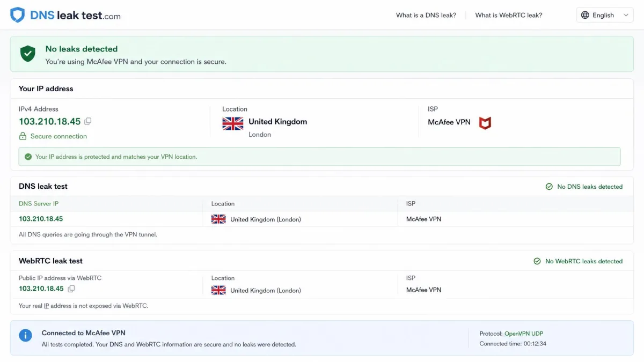644x362 pixels.
Task: Click the DNS leak test.com site title
Action: [x=75, y=16]
